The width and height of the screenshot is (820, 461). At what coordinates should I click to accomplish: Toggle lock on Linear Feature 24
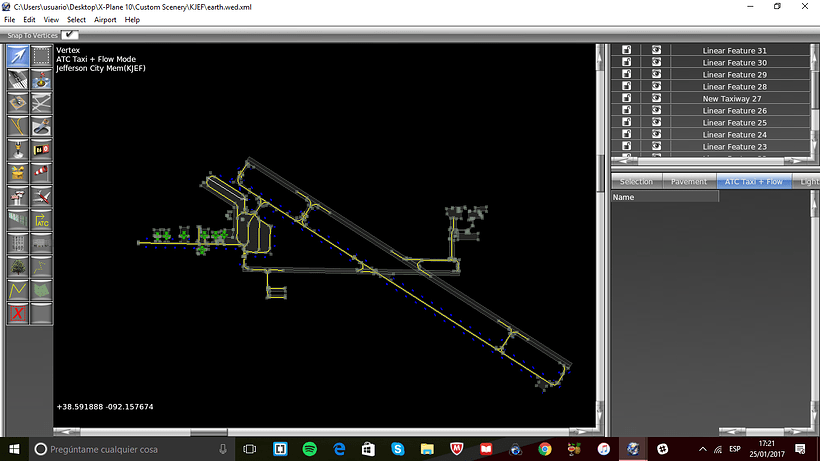[627, 134]
